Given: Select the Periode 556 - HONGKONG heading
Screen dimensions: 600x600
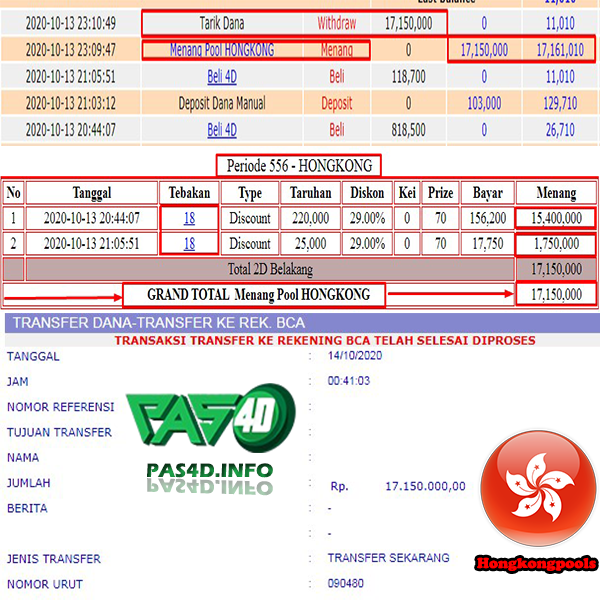Looking at the screenshot, I should (x=299, y=166).
